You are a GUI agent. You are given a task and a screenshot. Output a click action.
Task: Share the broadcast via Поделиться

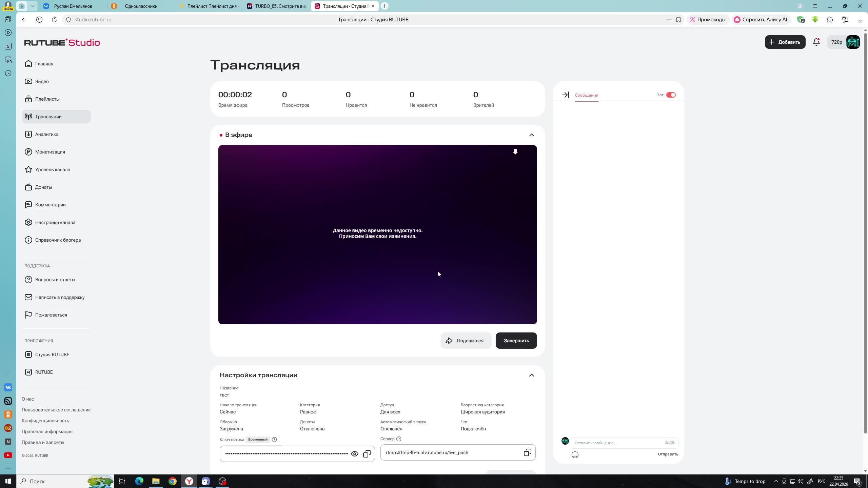[466, 341]
